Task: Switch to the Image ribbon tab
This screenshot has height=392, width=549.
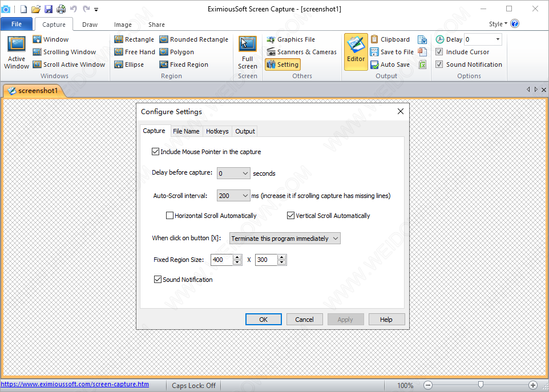Action: [x=123, y=25]
